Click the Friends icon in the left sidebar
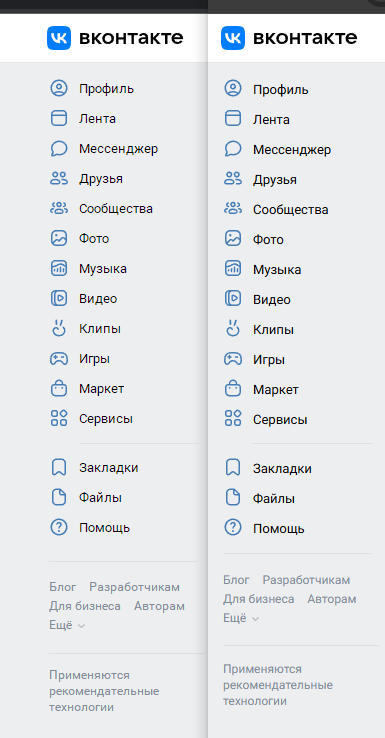 point(59,178)
